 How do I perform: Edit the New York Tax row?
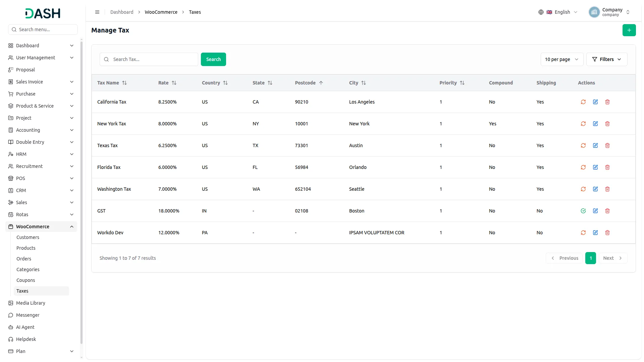595,124
